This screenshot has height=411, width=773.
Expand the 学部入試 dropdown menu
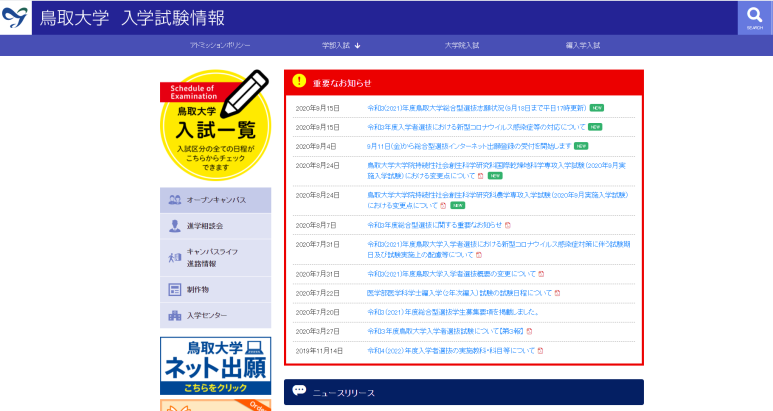click(x=341, y=45)
